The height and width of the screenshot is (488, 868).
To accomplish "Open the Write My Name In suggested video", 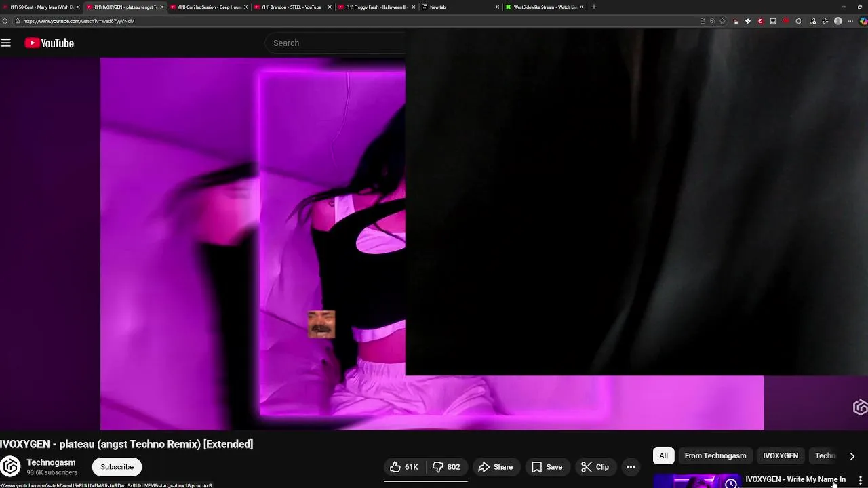I will (795, 479).
